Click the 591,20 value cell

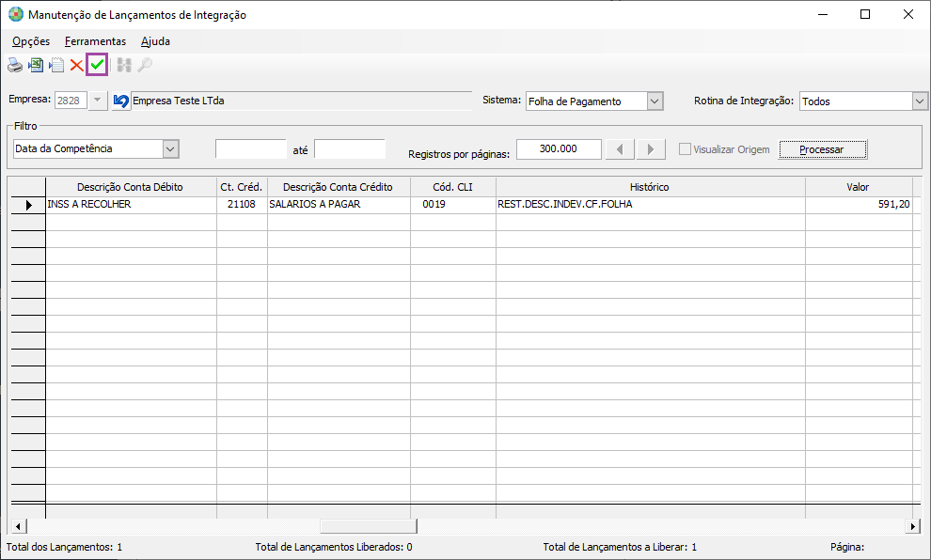[858, 205]
